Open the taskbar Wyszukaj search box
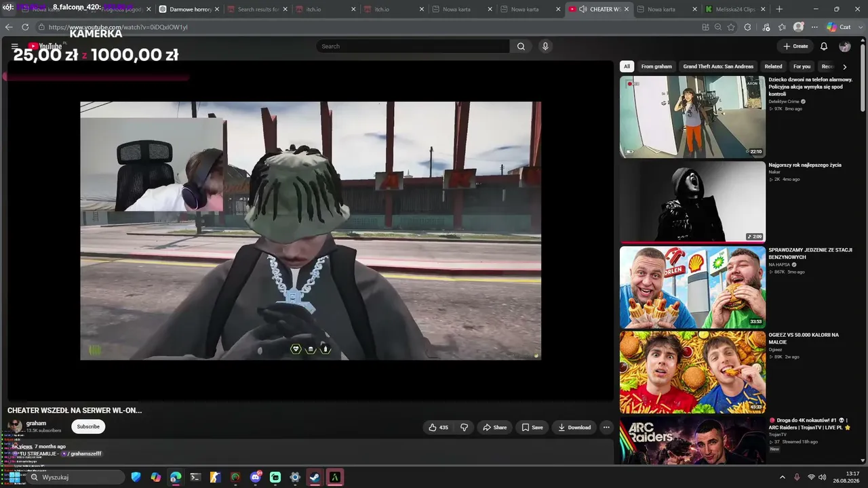Viewport: 868px width, 488px height. [x=75, y=477]
